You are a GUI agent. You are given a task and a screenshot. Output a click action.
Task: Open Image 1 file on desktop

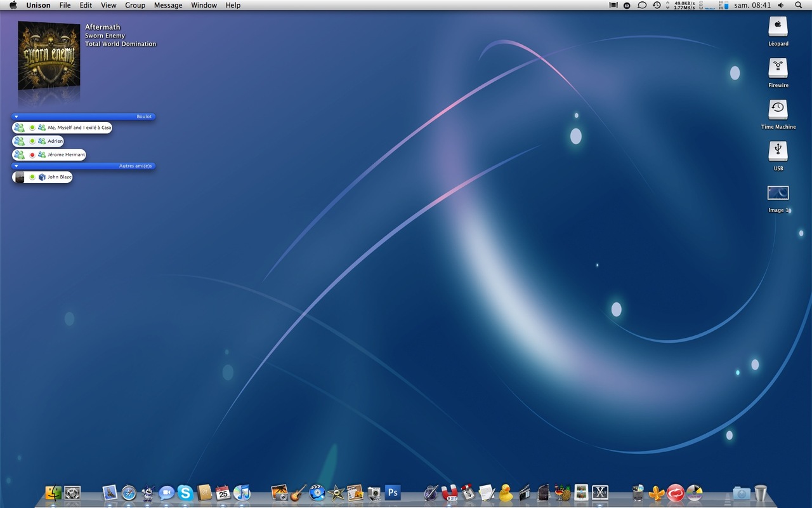tap(778, 194)
